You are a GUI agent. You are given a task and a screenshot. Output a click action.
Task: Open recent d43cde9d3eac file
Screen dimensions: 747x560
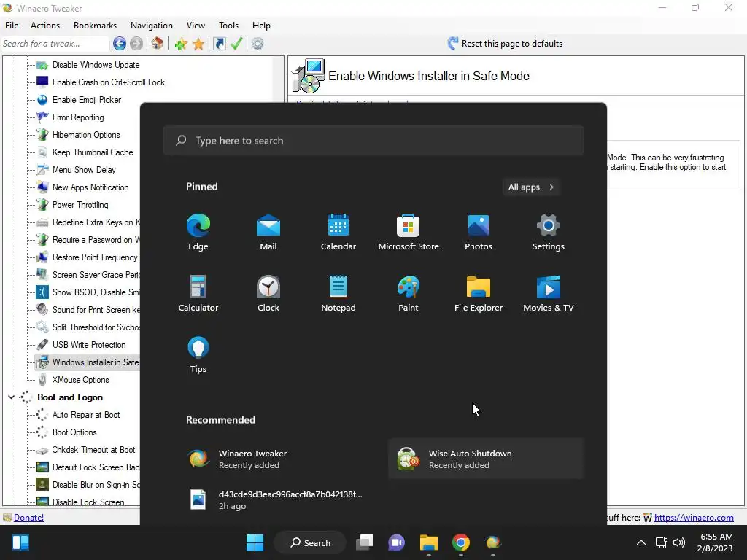click(x=275, y=500)
